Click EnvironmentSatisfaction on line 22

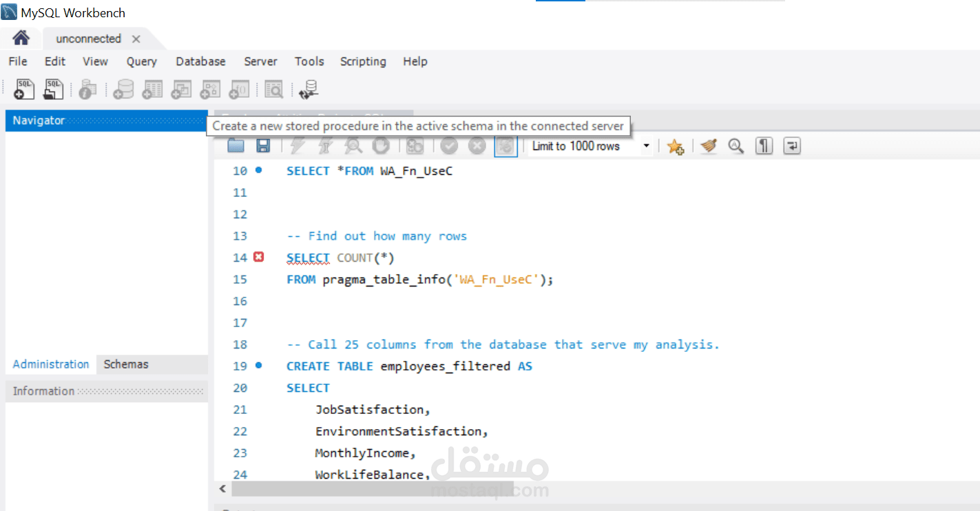[x=402, y=432]
